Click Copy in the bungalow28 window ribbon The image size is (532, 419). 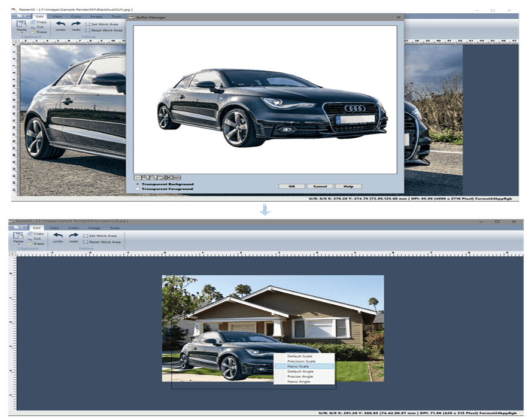click(x=36, y=233)
